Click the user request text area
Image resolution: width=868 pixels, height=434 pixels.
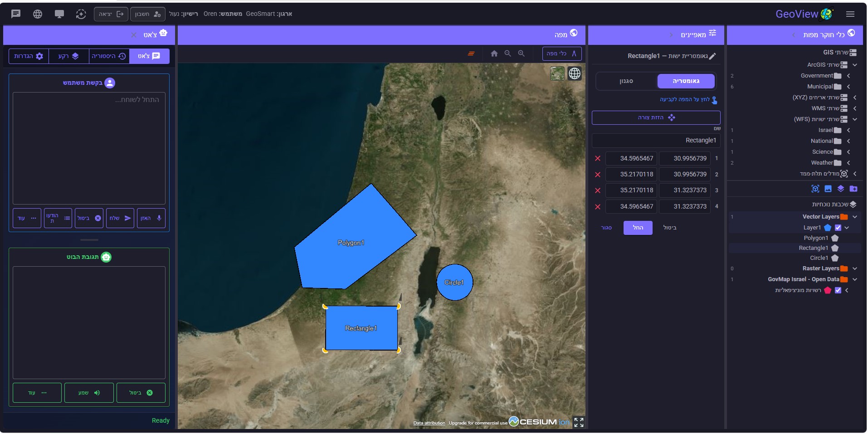[89, 148]
